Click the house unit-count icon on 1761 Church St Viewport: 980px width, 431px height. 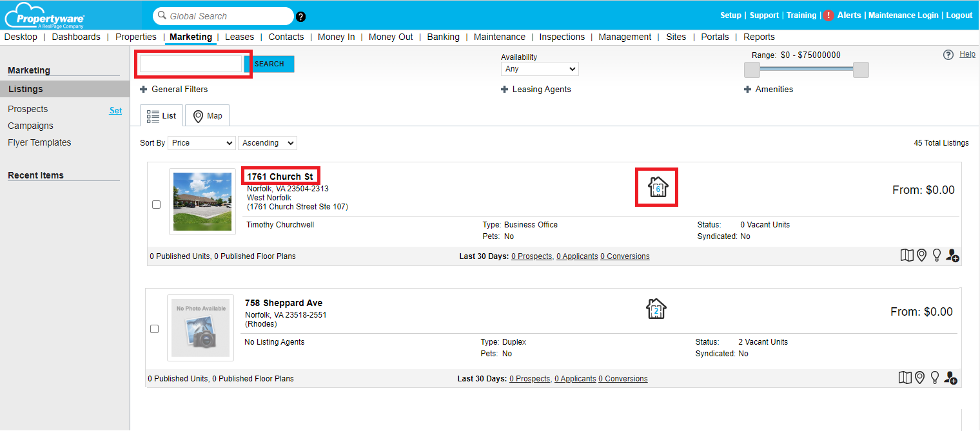[656, 187]
